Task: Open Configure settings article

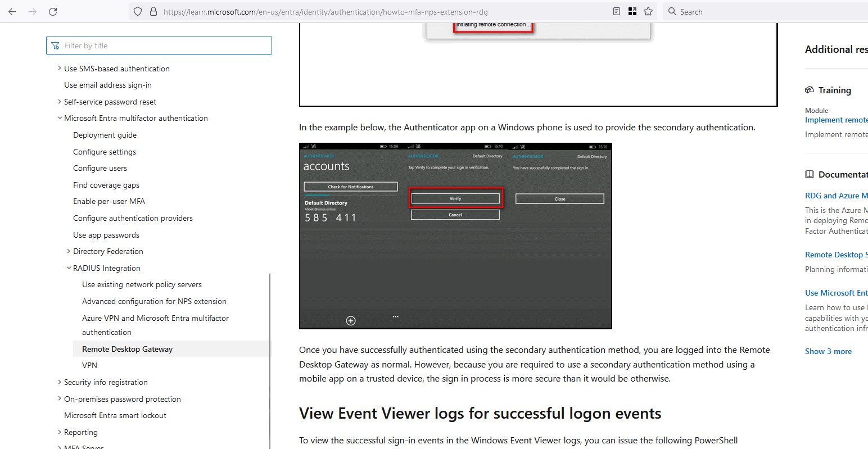Action: tap(105, 152)
